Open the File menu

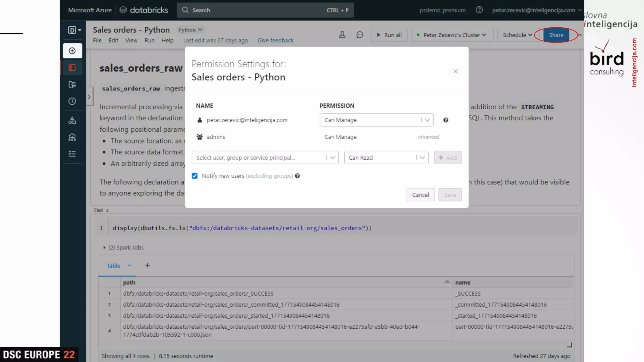point(97,40)
